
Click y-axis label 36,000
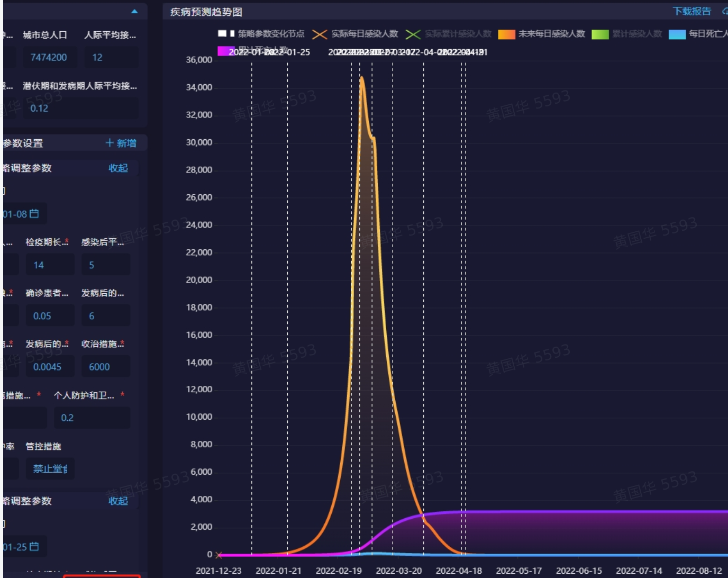pyautogui.click(x=199, y=60)
